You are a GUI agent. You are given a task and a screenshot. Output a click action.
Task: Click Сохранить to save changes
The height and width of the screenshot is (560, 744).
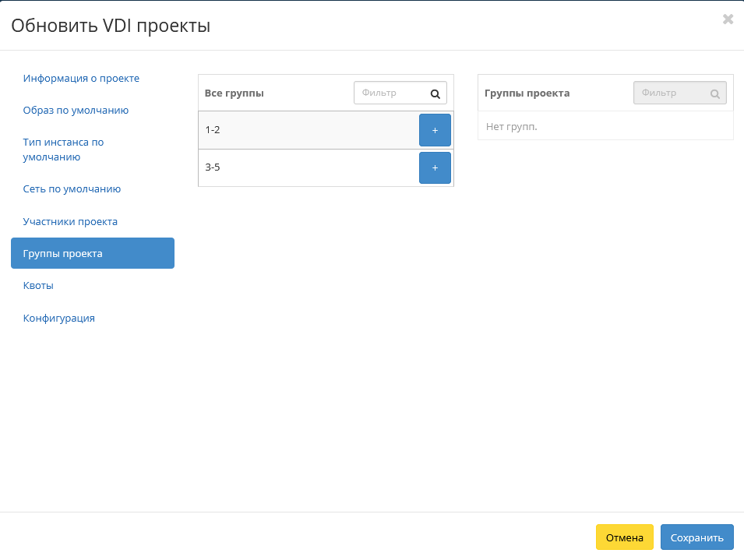(696, 537)
